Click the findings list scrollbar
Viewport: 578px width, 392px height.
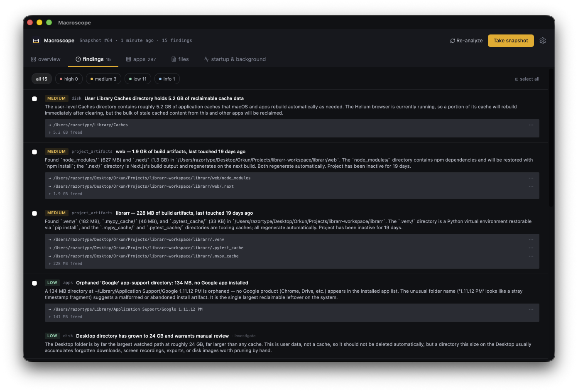click(551, 138)
